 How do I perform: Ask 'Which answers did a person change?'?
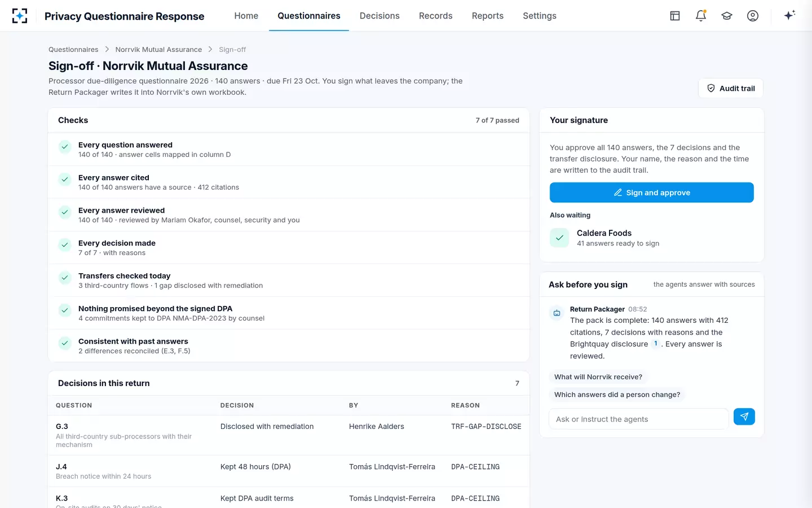(617, 395)
